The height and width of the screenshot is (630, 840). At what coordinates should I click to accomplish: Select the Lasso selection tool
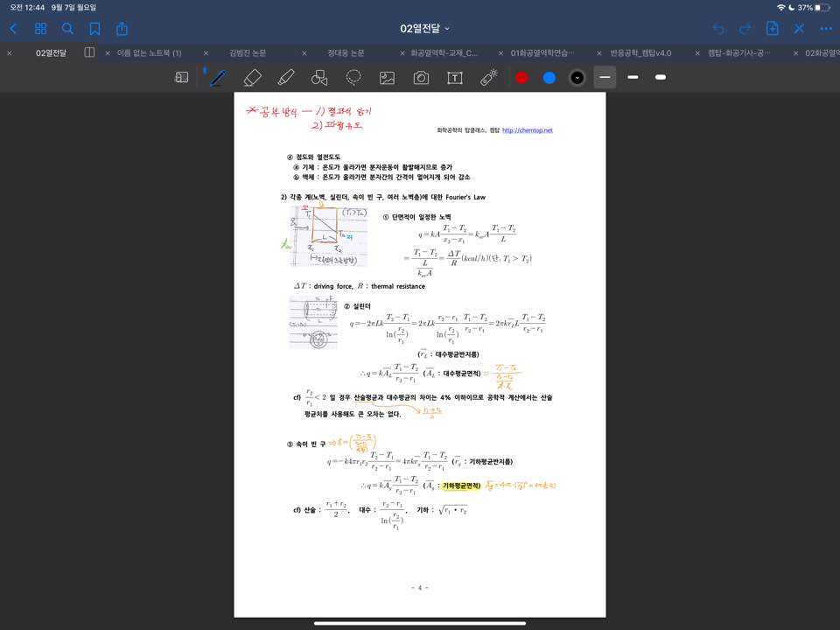pyautogui.click(x=353, y=78)
